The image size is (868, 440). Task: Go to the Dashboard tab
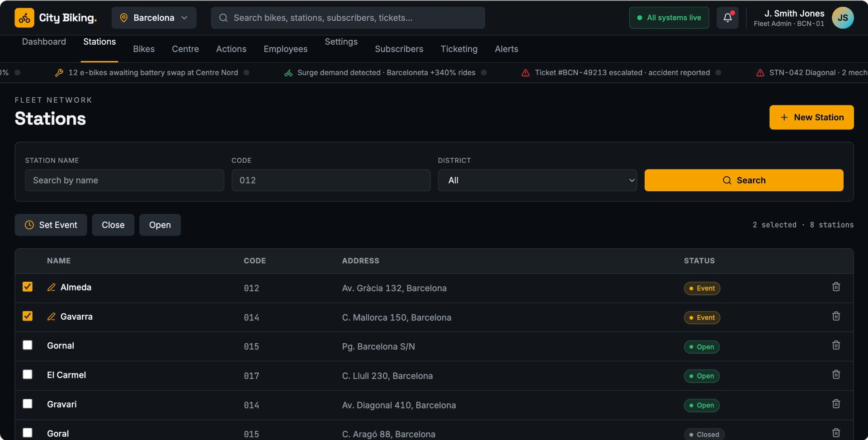44,42
